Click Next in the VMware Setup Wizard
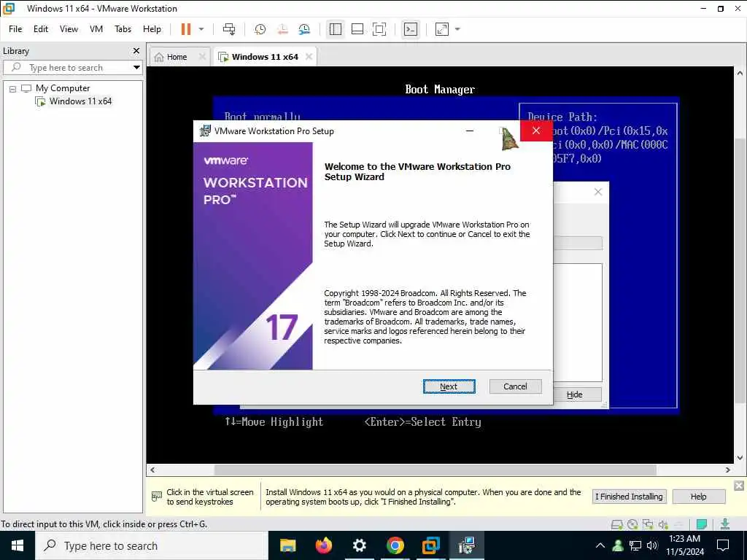747x560 pixels. pos(449,386)
